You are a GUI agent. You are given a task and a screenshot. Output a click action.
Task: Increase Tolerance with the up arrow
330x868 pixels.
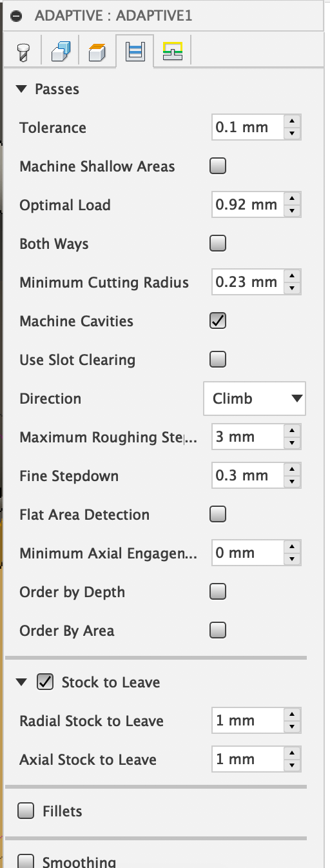click(x=293, y=122)
